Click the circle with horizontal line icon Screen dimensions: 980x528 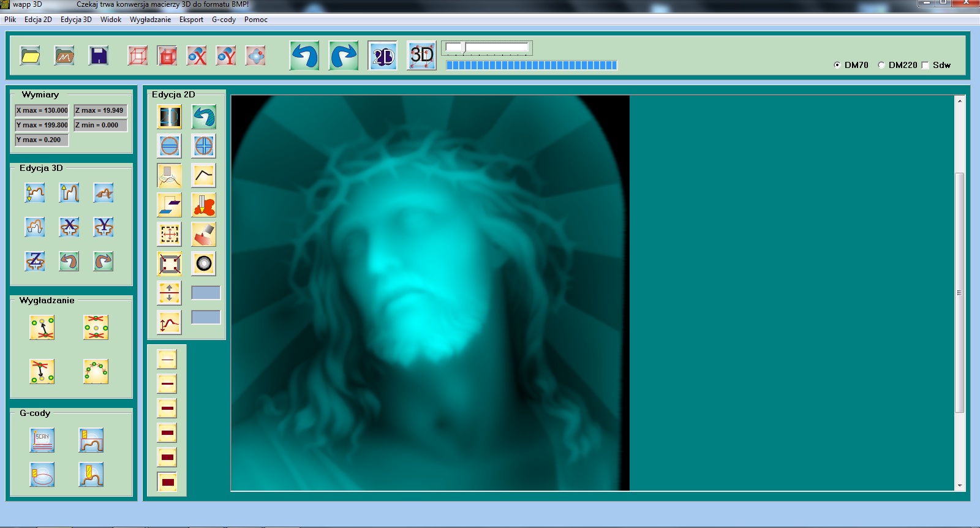(x=170, y=146)
